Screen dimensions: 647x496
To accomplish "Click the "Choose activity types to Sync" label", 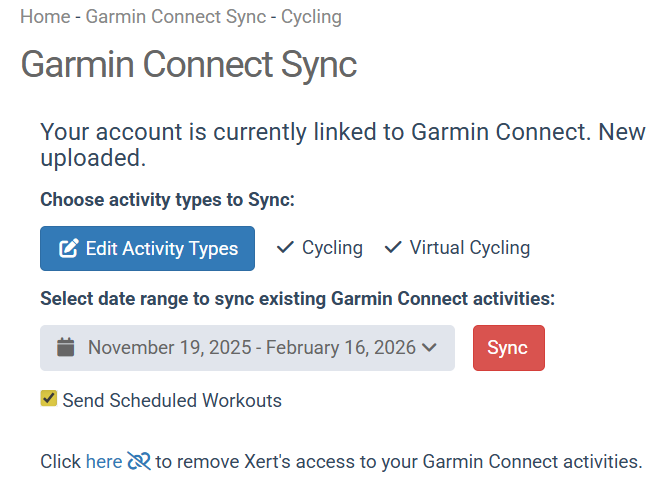I will [167, 200].
